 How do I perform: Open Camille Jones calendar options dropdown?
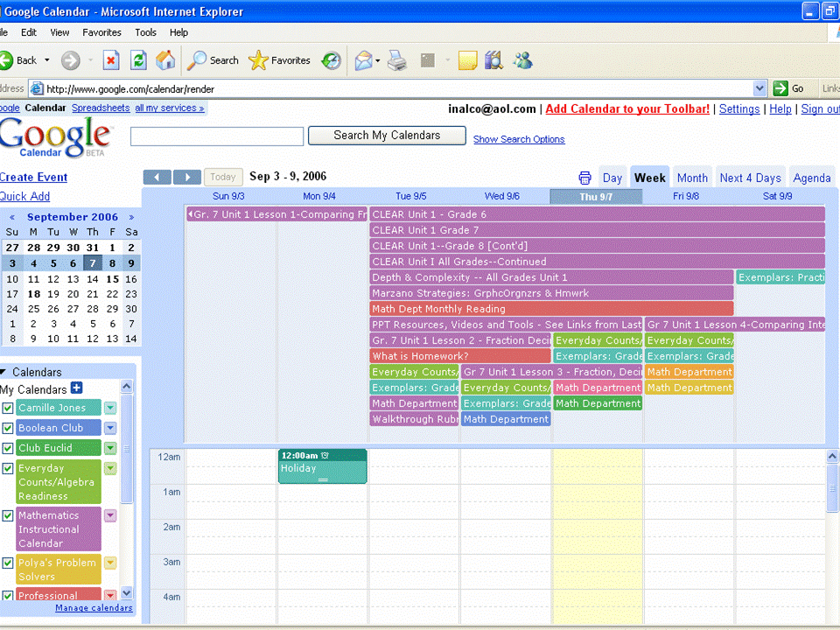[110, 408]
